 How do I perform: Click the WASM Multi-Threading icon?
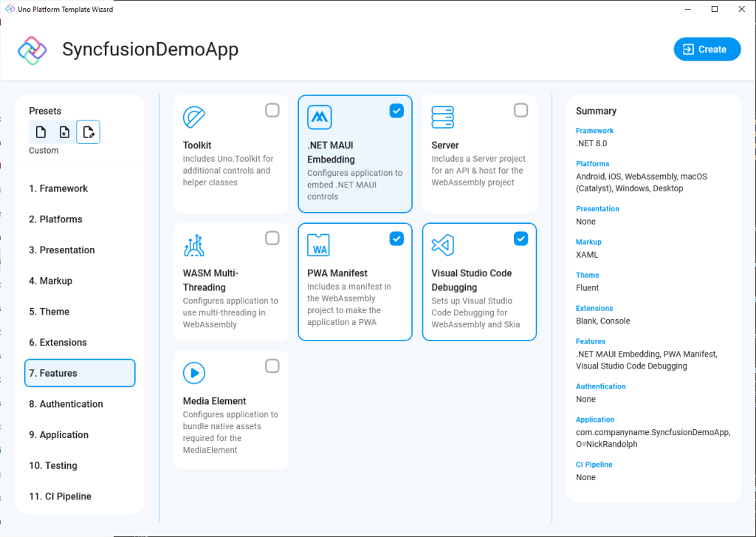point(193,244)
